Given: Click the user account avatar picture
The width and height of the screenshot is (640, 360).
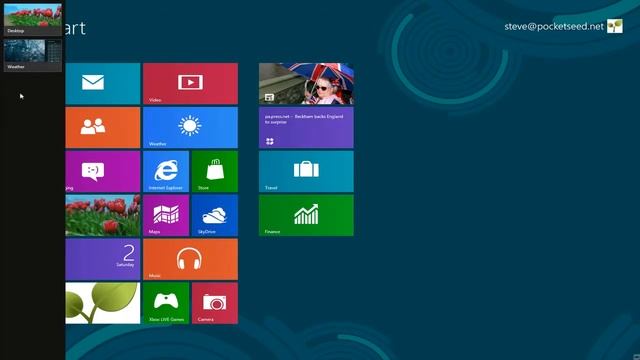Looking at the screenshot, I should click(615, 26).
